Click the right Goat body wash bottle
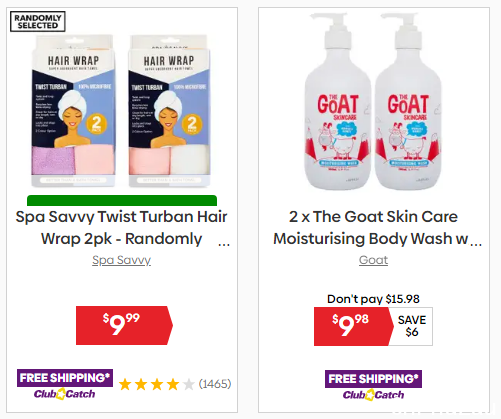This screenshot has height=419, width=501. (x=409, y=102)
